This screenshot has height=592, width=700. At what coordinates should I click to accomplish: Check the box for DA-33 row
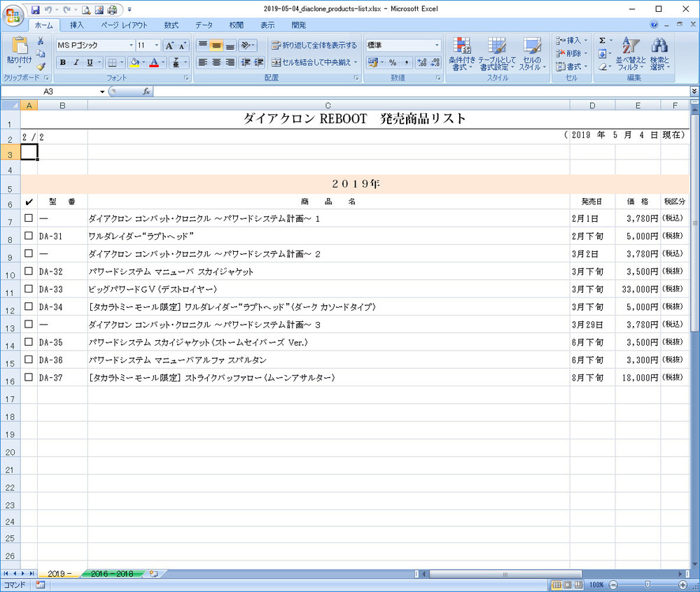[29, 288]
